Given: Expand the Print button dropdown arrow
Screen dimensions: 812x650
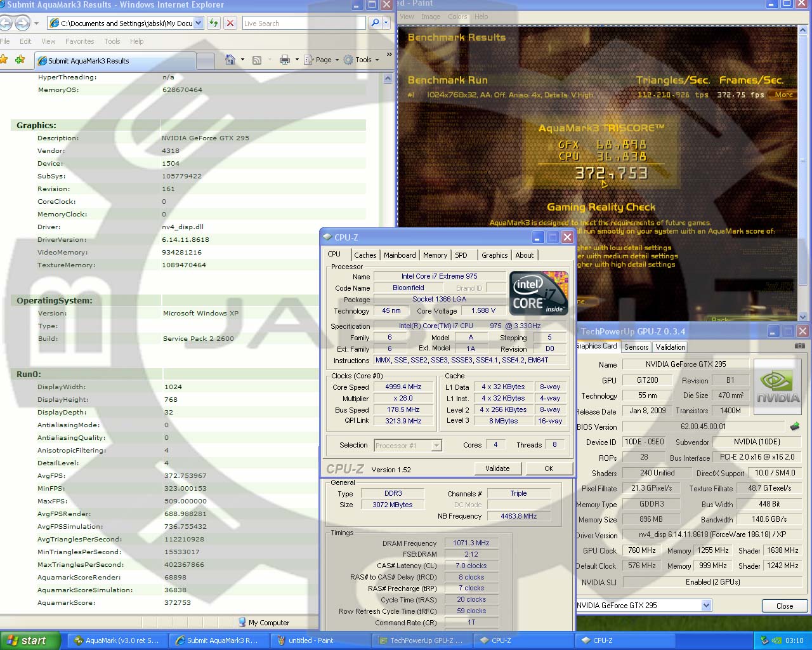Looking at the screenshot, I should [x=296, y=60].
